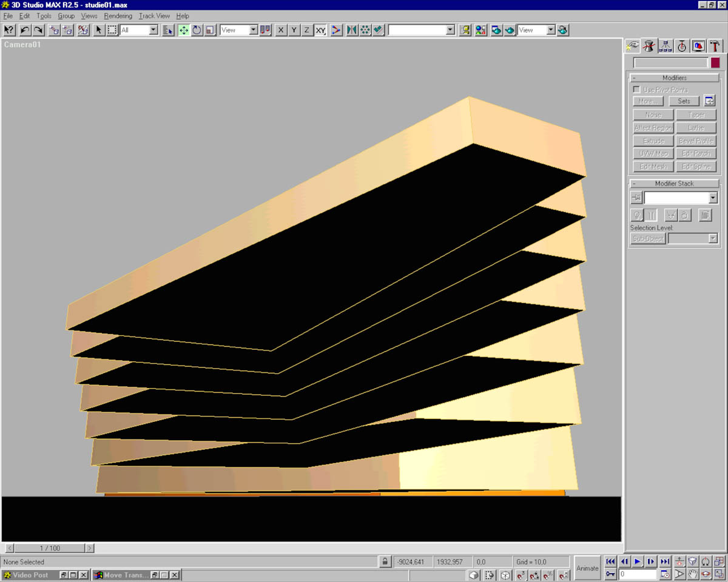
Task: Toggle the Use Pivot Points checkbox
Action: (636, 90)
